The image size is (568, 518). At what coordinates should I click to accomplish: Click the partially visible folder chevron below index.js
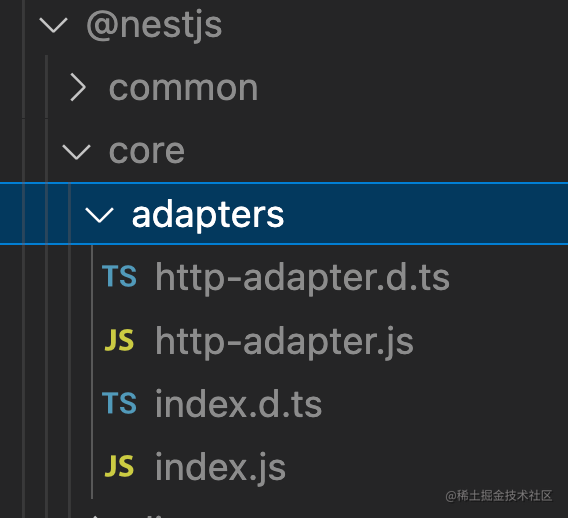(95, 515)
